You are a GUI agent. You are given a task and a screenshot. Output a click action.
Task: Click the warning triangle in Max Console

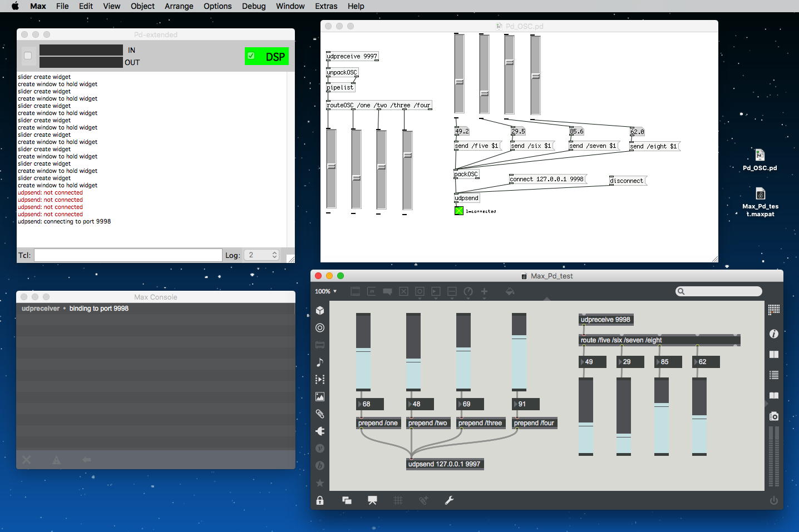(x=56, y=460)
